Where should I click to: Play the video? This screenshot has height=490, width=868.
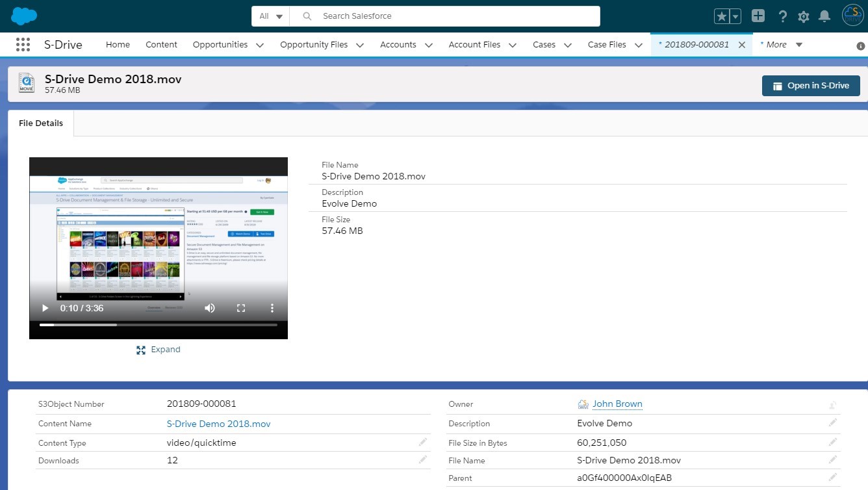point(45,308)
